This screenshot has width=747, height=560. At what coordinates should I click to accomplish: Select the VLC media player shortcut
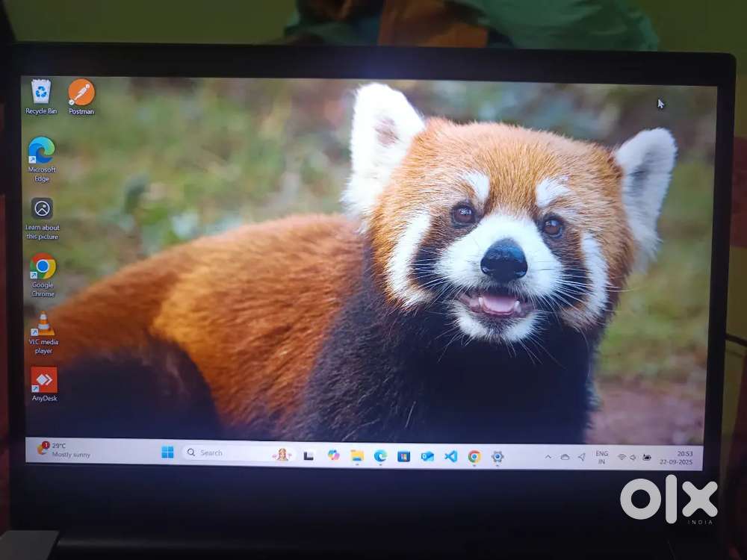coord(43,325)
